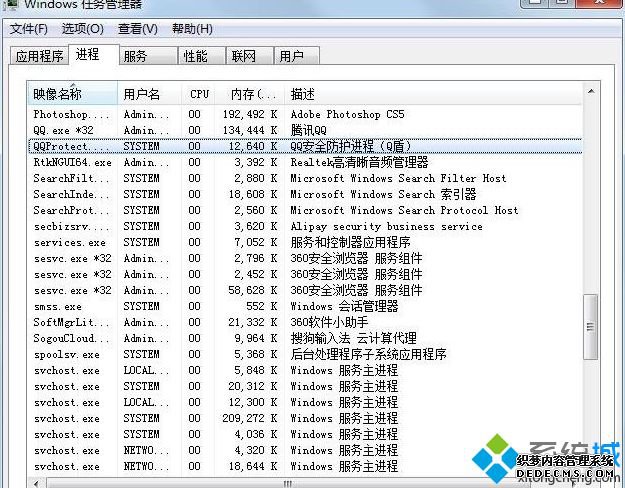Click memory value 18,608 K

point(253,194)
